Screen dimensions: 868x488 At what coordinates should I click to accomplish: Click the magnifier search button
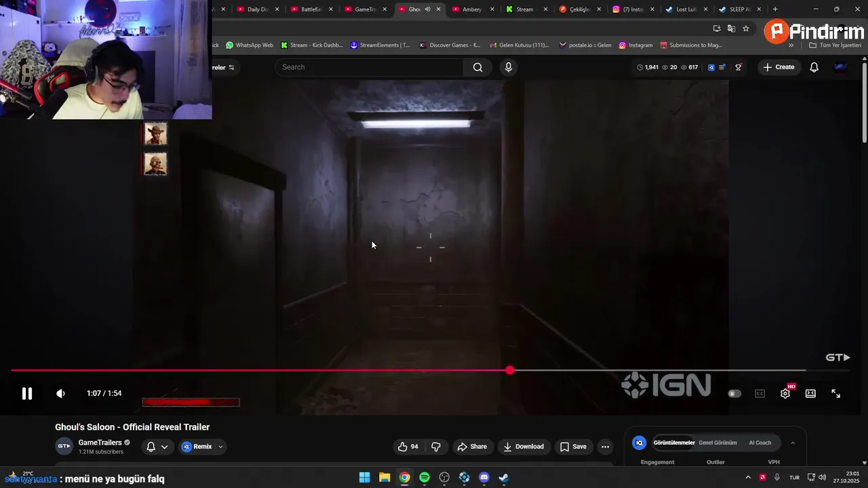(x=478, y=67)
